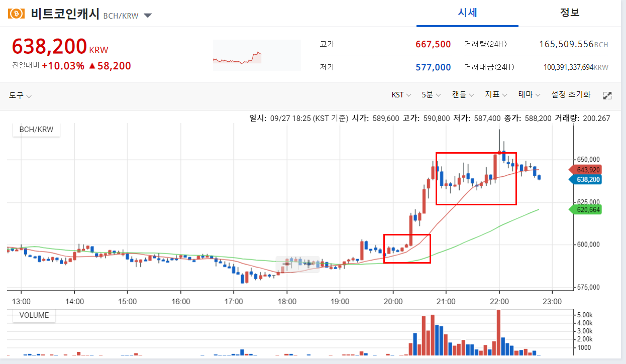Viewport: 626px width, 364px height.
Task: Click the 설정 초기화 reset settings button
Action: coord(571,95)
